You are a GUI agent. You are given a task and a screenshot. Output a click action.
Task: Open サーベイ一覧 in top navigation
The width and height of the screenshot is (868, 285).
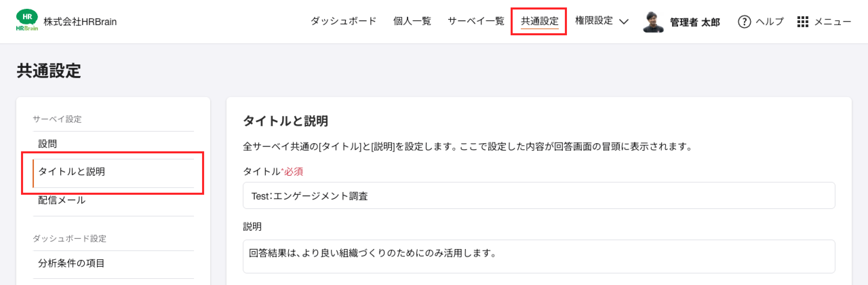pyautogui.click(x=476, y=21)
